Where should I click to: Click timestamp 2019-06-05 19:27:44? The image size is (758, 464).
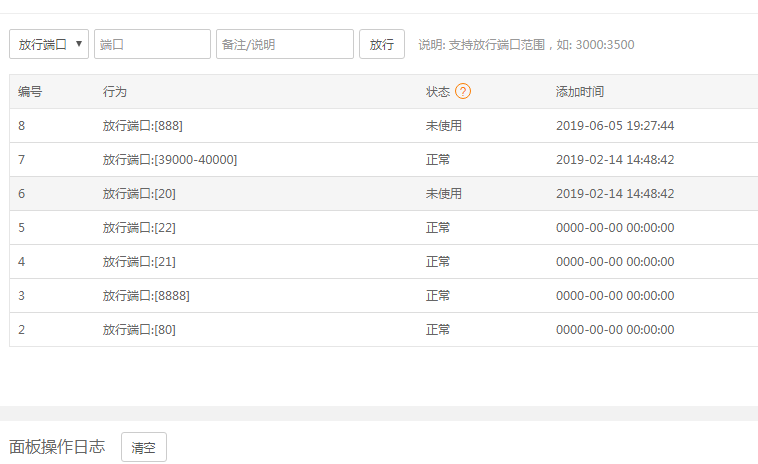615,126
